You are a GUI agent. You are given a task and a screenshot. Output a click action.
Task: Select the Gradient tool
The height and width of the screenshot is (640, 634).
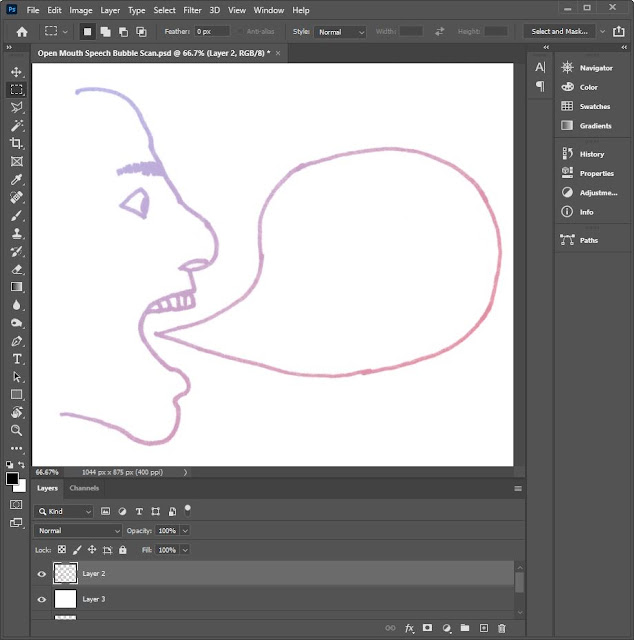point(16,287)
